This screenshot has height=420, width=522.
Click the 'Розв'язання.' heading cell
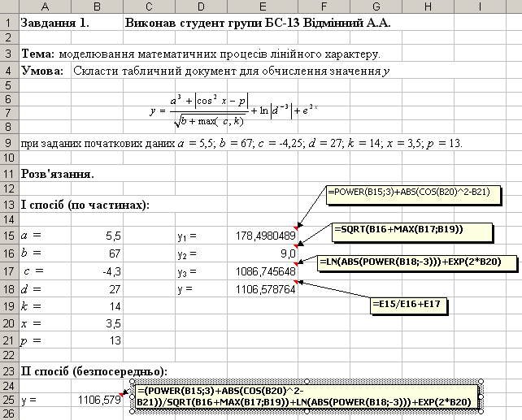(x=57, y=174)
